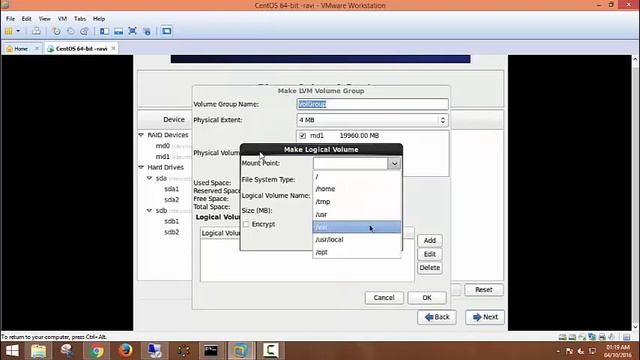Image resolution: width=640 pixels, height=360 pixels.
Task: Choose /opt from the mount point list
Action: click(x=357, y=252)
